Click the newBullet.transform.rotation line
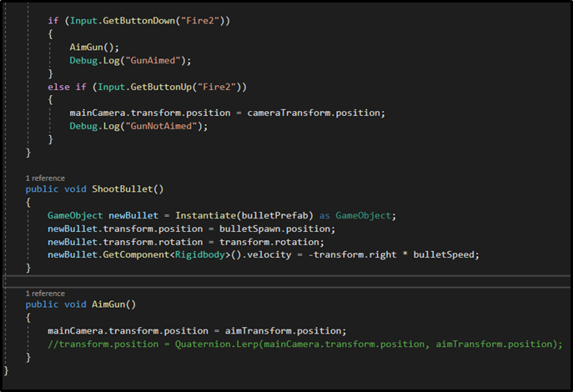The width and height of the screenshot is (573, 392). click(x=186, y=242)
